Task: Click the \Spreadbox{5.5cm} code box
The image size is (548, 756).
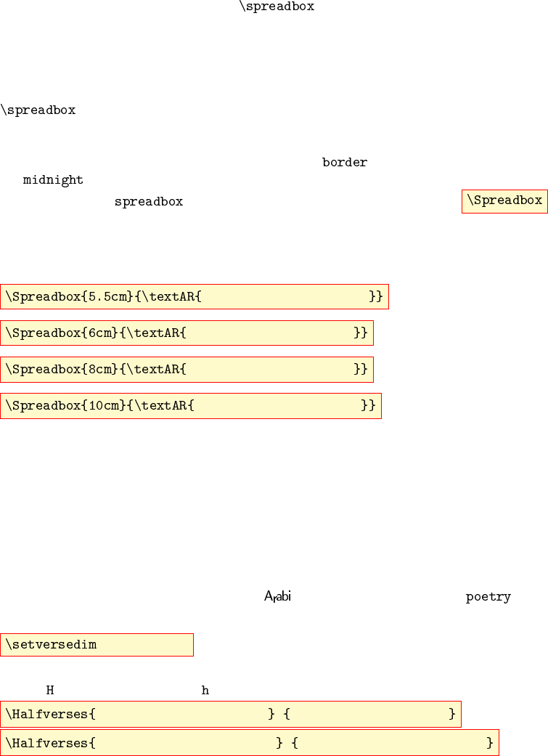Action: point(194,296)
